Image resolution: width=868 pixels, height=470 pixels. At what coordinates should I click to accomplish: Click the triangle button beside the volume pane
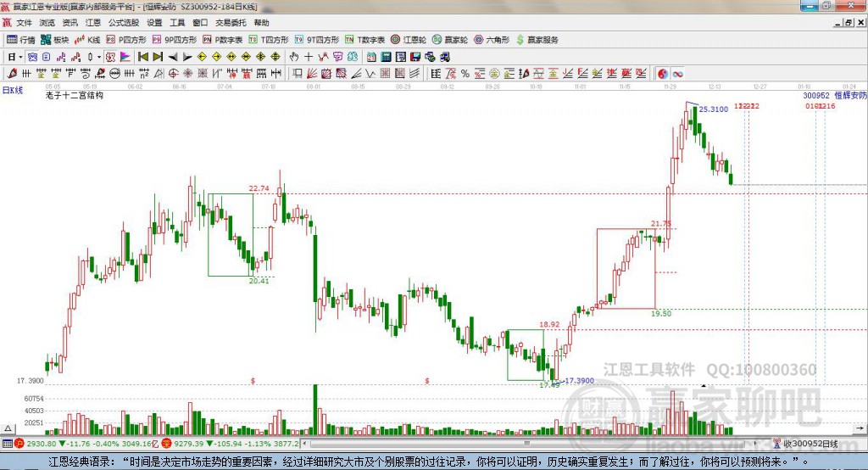coord(8,428)
